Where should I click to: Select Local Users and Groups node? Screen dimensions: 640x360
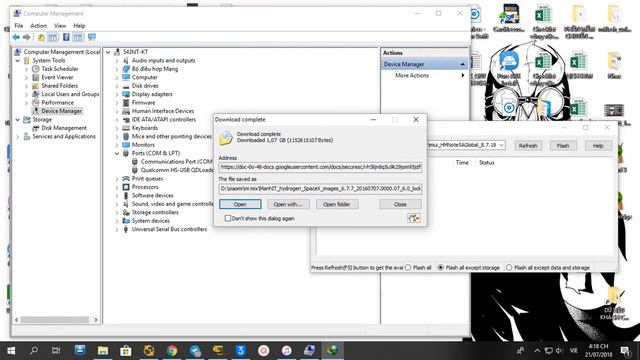pos(70,94)
